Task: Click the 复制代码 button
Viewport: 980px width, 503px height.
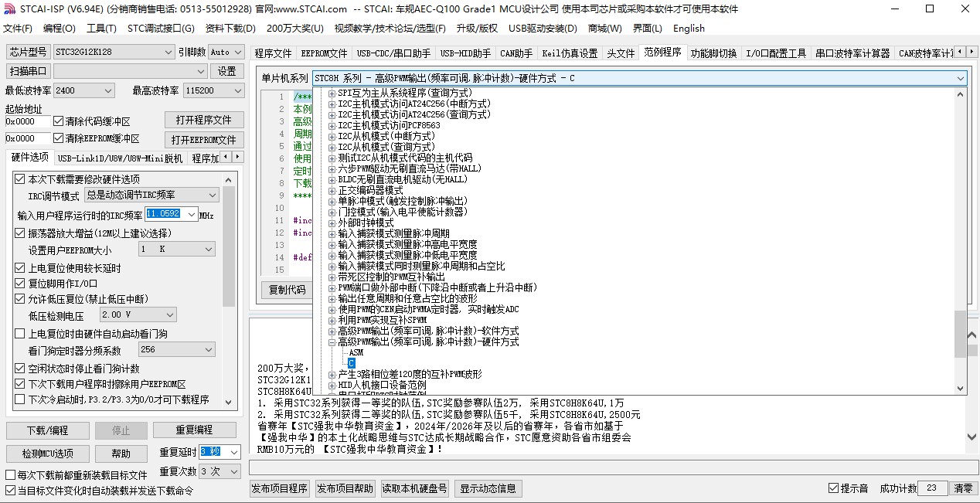Action: tap(286, 290)
